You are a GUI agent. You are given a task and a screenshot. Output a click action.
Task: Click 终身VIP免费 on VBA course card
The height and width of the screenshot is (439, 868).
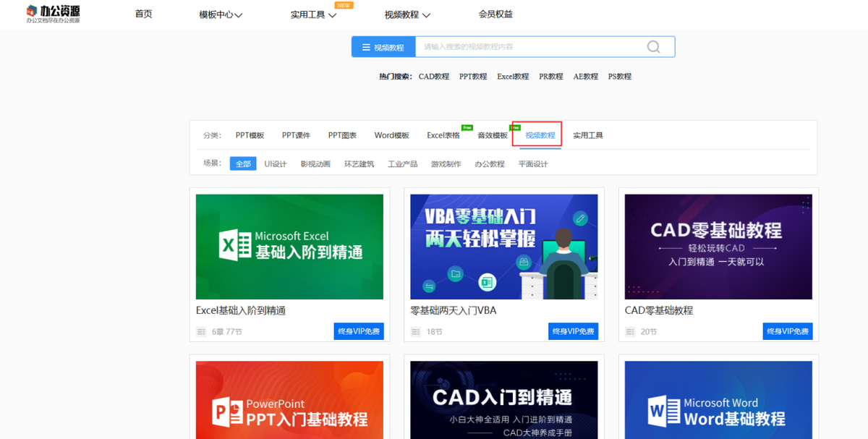click(x=574, y=331)
